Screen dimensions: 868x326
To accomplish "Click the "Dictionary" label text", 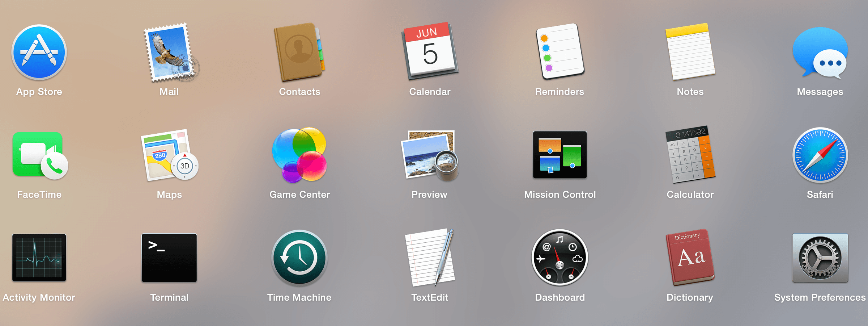I will pyautogui.click(x=690, y=298).
